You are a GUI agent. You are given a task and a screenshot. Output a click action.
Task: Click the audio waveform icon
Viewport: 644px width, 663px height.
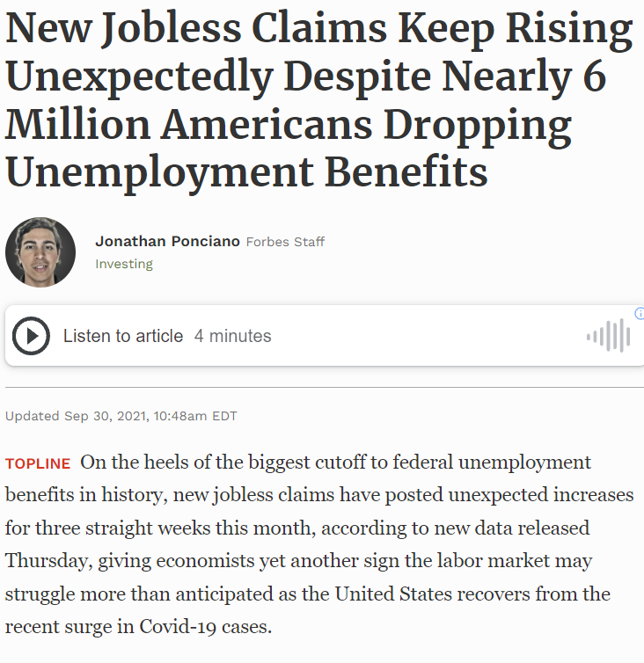pyautogui.click(x=609, y=336)
